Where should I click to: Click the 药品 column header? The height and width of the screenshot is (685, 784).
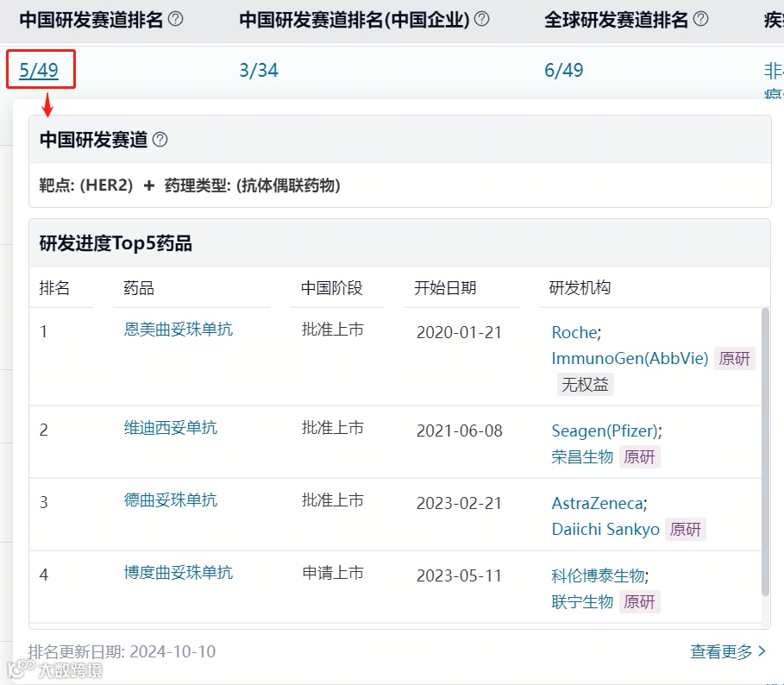(x=139, y=288)
